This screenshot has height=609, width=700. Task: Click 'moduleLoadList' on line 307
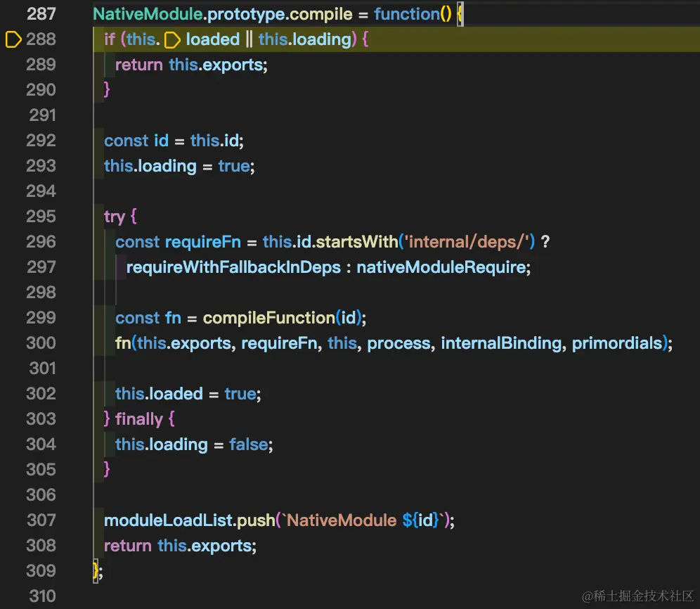point(168,520)
